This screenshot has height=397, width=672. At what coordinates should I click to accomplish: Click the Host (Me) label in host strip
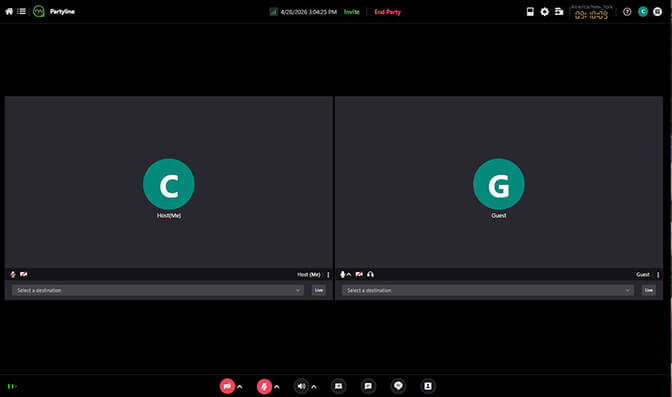[x=309, y=275]
